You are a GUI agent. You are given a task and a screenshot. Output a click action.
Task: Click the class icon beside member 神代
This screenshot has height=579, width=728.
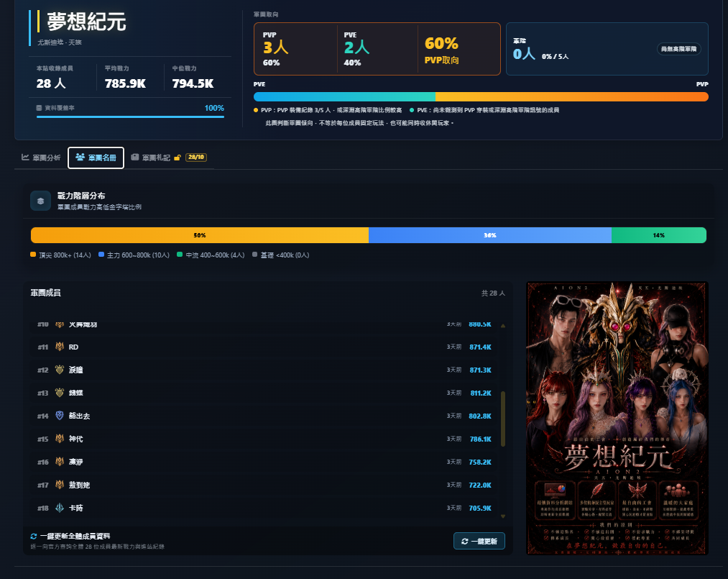[x=60, y=439]
